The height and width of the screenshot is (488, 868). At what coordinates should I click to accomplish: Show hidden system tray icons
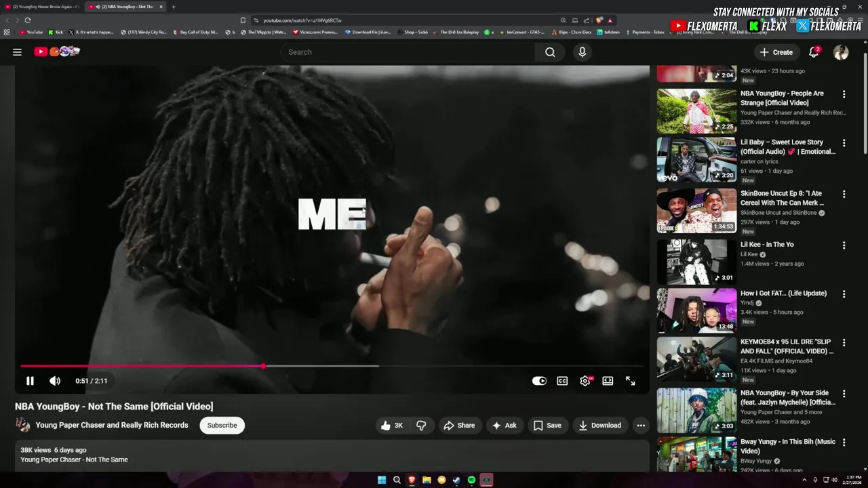tap(804, 480)
